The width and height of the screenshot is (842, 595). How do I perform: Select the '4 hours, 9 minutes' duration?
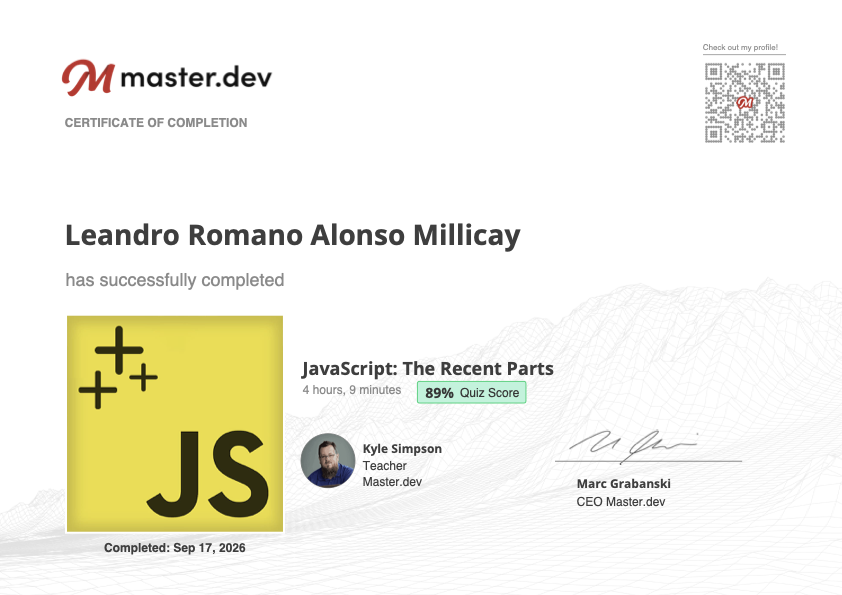[352, 390]
